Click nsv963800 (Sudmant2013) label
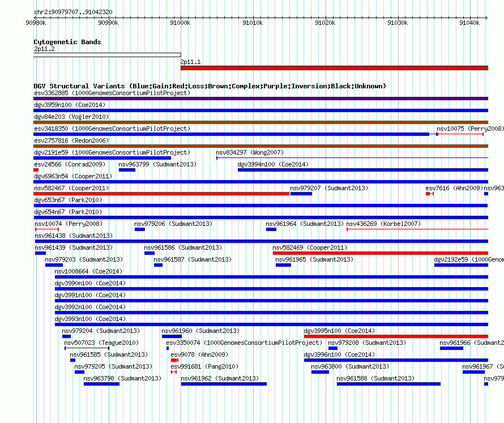The image size is (504, 423). 350,366
